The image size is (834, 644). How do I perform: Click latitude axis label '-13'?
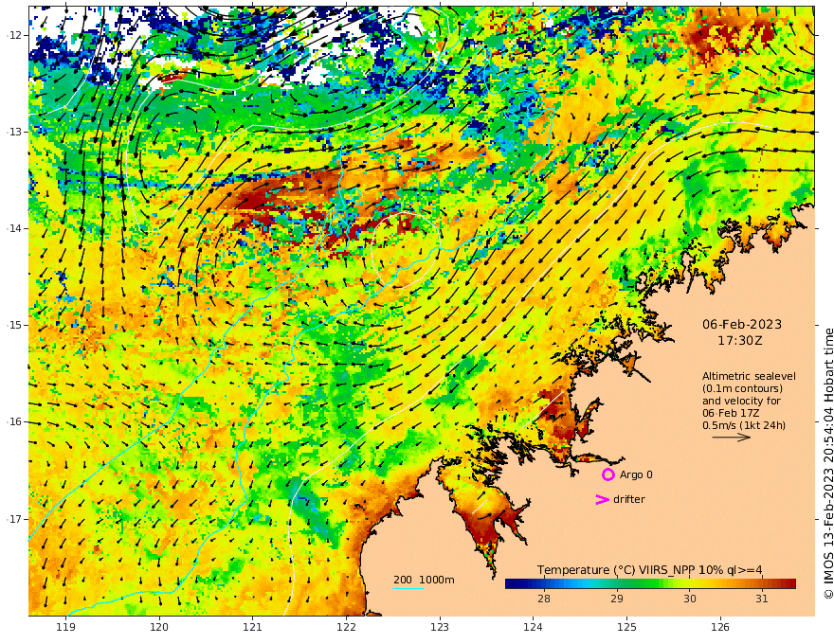pyautogui.click(x=14, y=132)
